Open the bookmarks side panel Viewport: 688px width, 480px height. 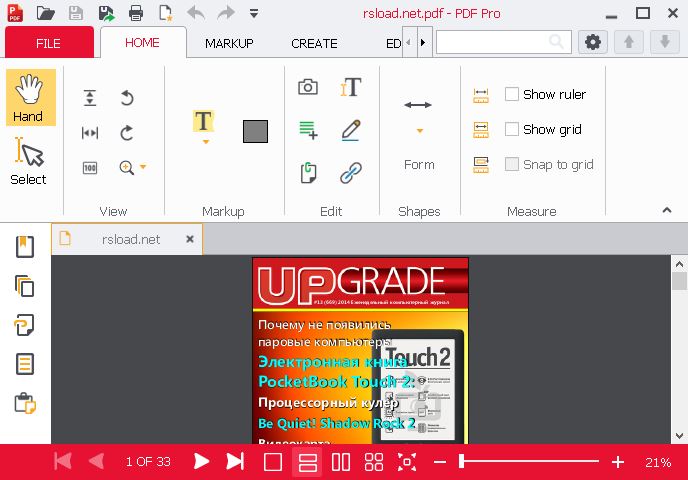click(25, 246)
